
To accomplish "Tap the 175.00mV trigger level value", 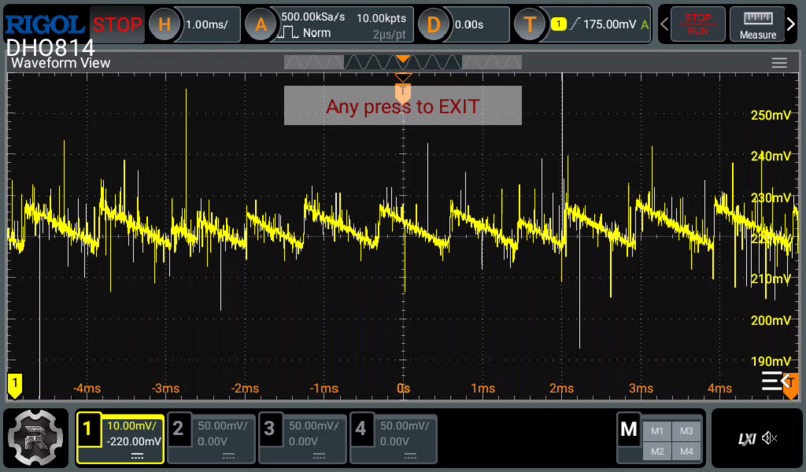I will [609, 24].
